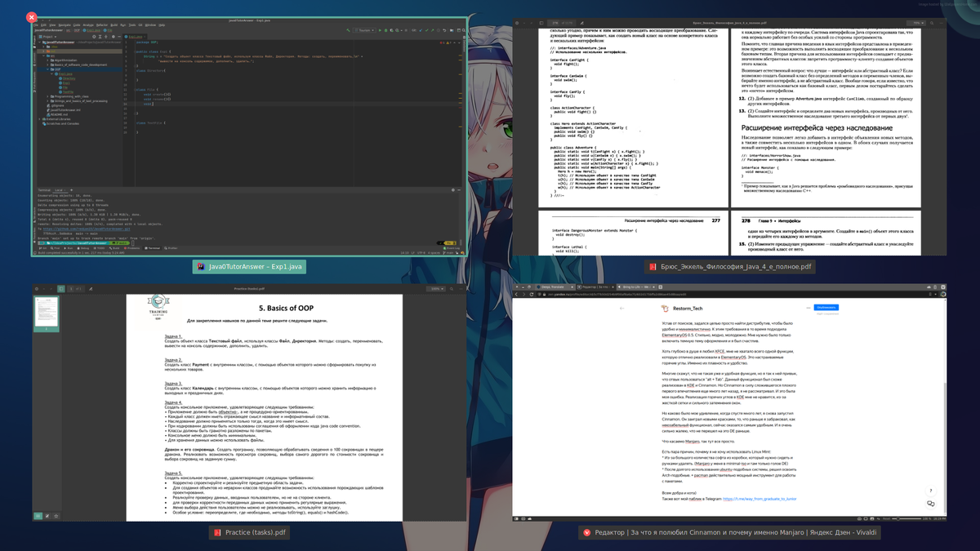Image resolution: width=980 pixels, height=551 pixels.
Task: Click the Debug bug icon in IntelliJ toolbar
Action: point(385,30)
